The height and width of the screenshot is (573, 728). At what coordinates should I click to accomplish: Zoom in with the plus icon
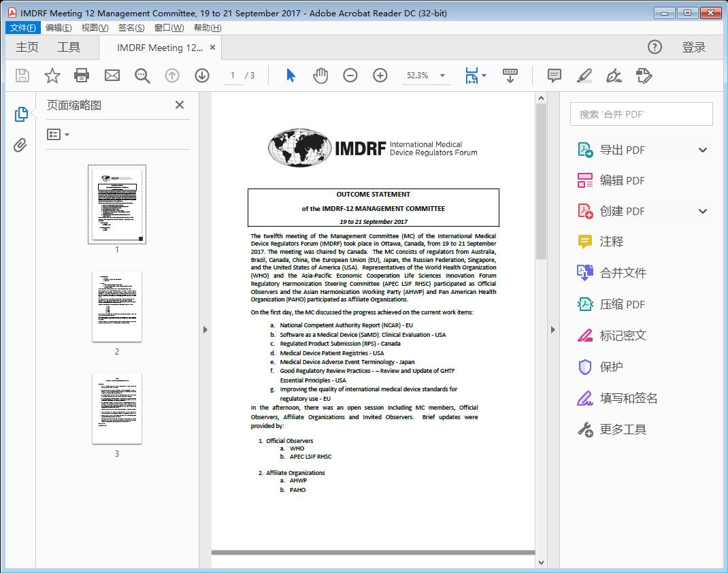tap(380, 76)
